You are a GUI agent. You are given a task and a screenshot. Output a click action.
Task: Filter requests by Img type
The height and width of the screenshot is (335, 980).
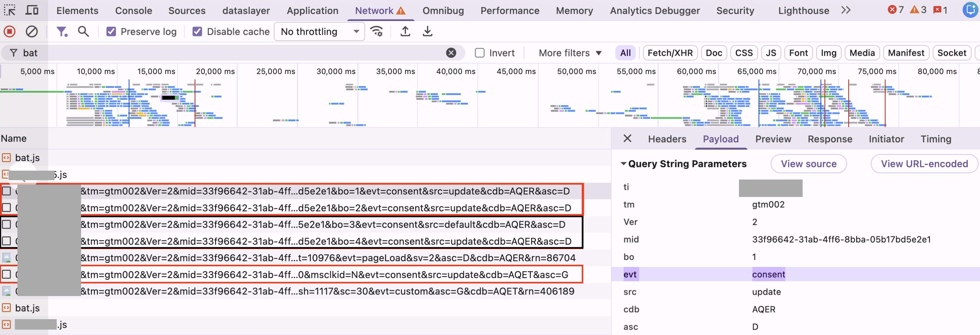[x=829, y=53]
